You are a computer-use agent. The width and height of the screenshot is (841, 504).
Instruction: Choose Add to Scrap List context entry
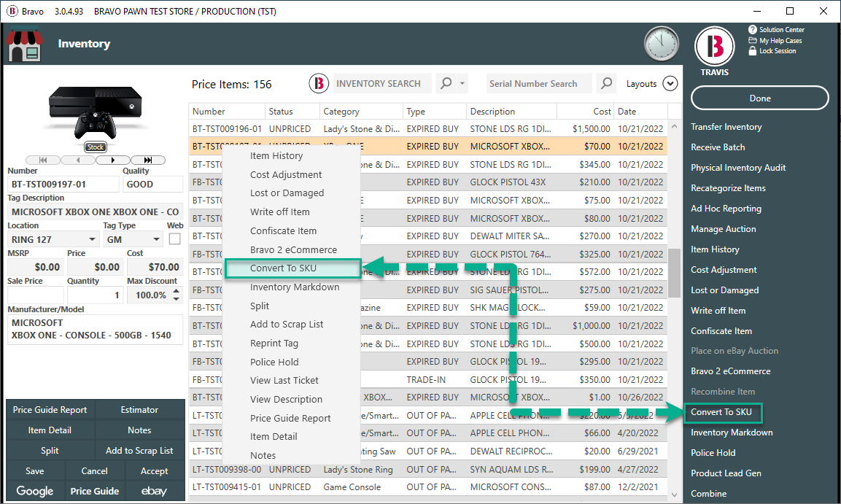[287, 325]
